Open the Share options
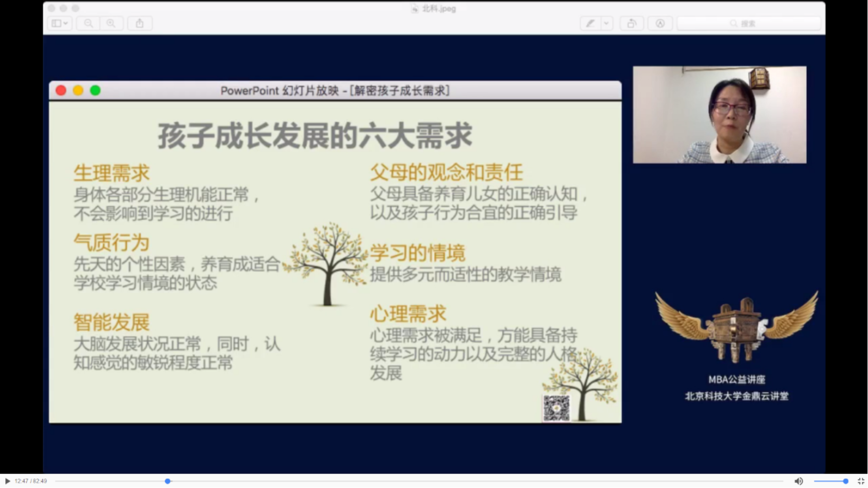Screen dimensions: 868x488 click(140, 23)
